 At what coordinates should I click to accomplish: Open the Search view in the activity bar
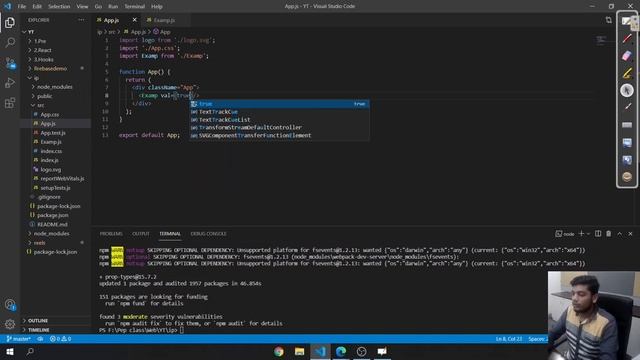pyautogui.click(x=10, y=42)
